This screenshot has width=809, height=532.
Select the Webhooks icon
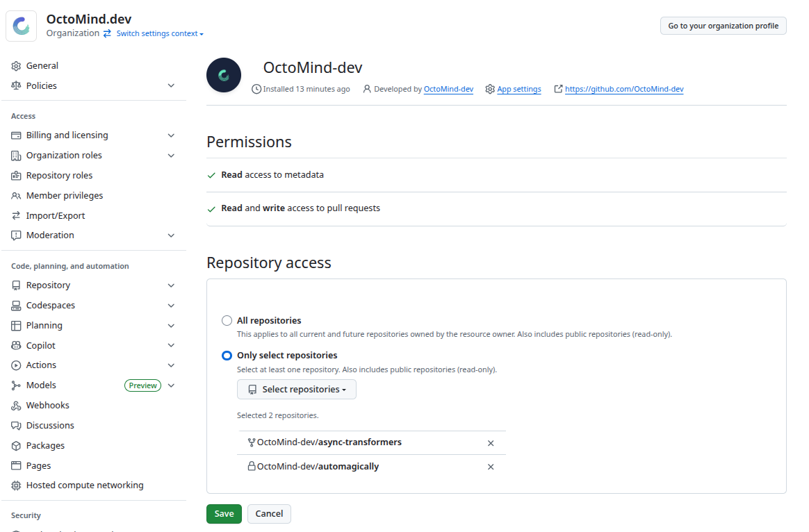click(16, 405)
